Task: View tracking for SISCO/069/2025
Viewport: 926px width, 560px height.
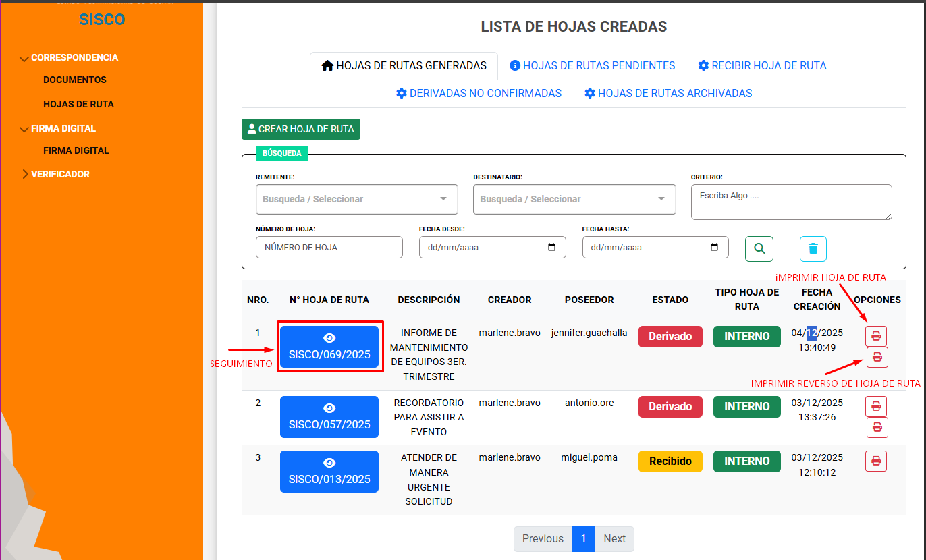Action: click(329, 347)
